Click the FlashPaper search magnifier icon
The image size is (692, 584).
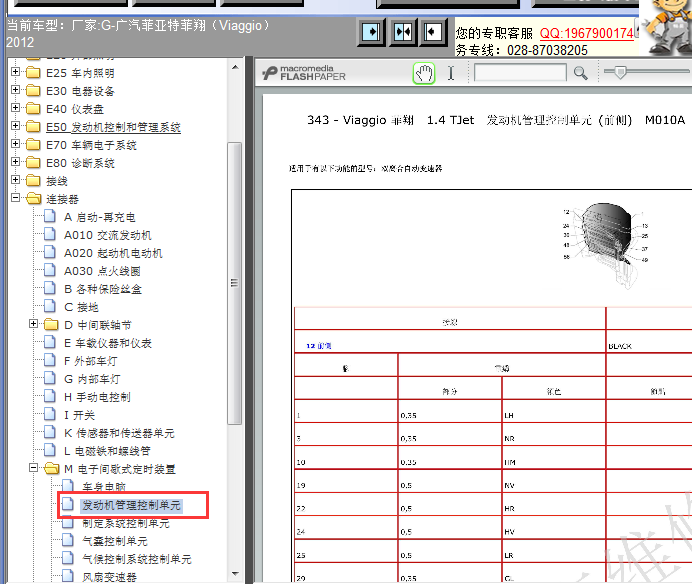pos(580,73)
